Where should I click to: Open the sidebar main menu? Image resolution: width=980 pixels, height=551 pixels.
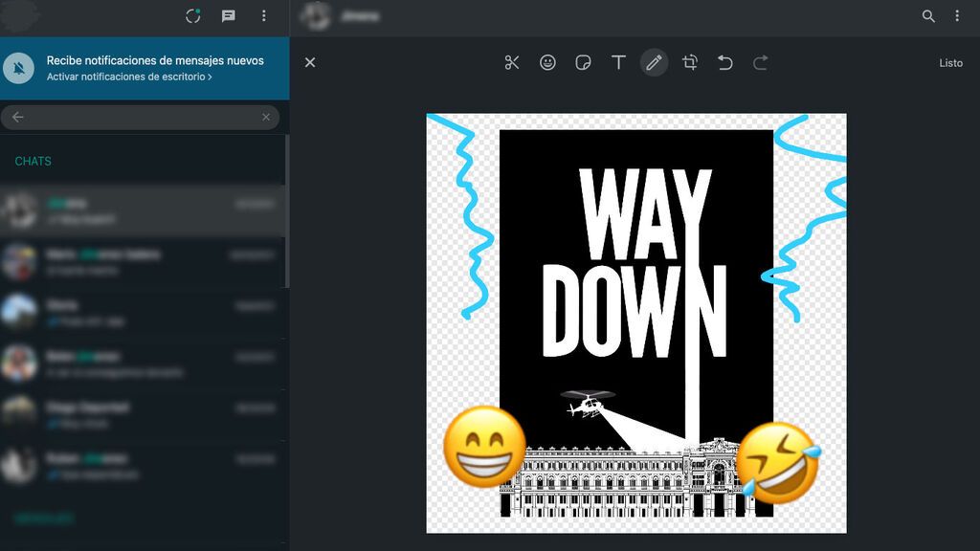264,16
